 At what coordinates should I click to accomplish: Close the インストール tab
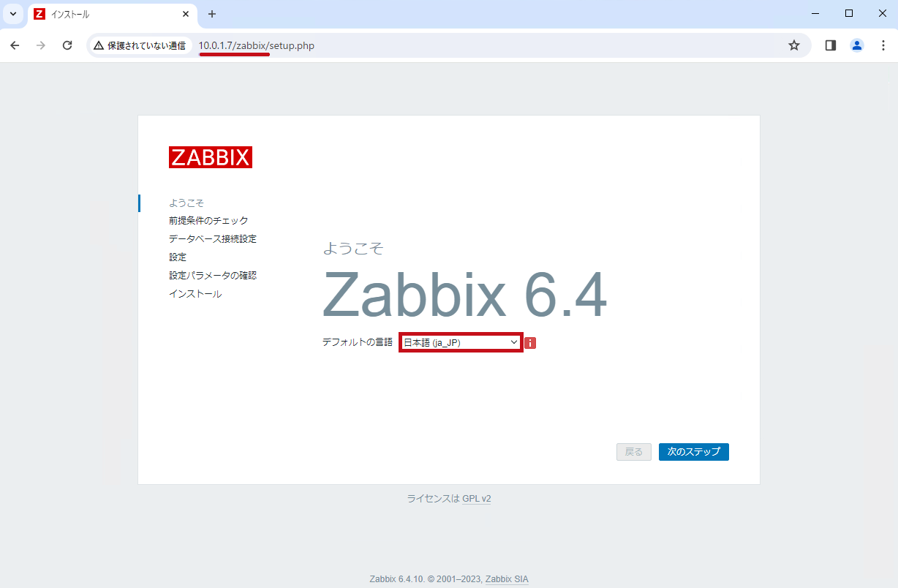pyautogui.click(x=186, y=14)
